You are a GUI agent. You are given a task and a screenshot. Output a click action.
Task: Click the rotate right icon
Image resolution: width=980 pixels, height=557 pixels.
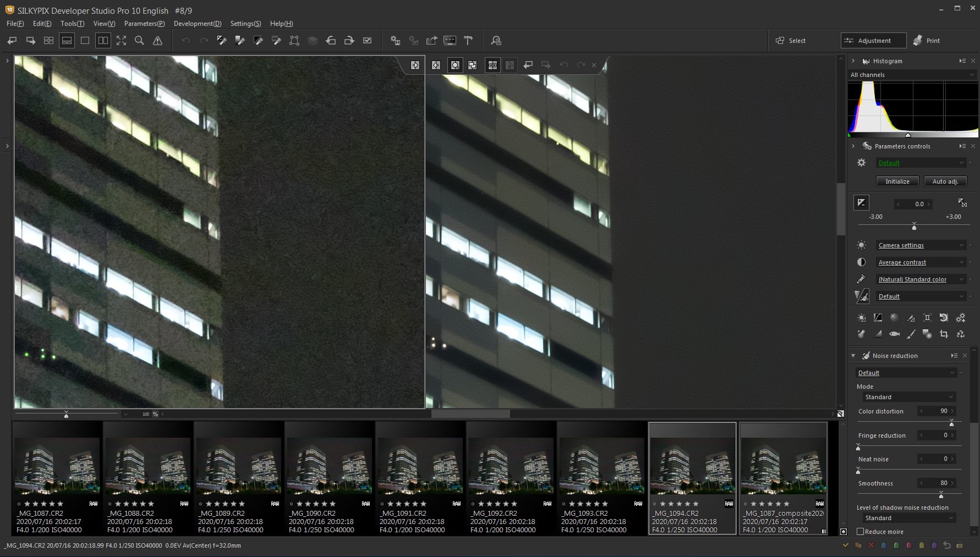pos(349,41)
